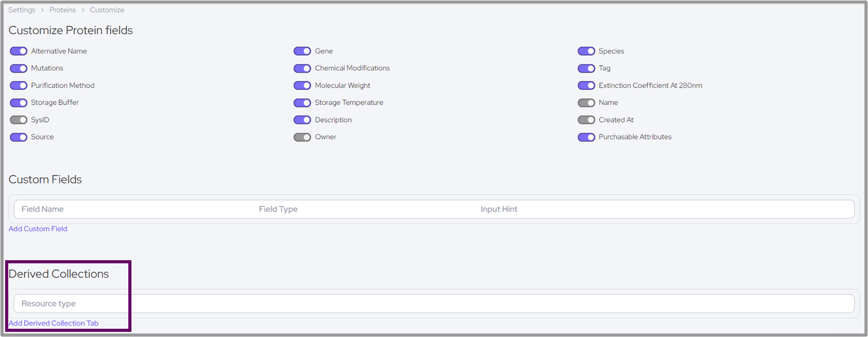The height and width of the screenshot is (337, 868).
Task: Turn off the Purification Method toggle
Action: (19, 86)
